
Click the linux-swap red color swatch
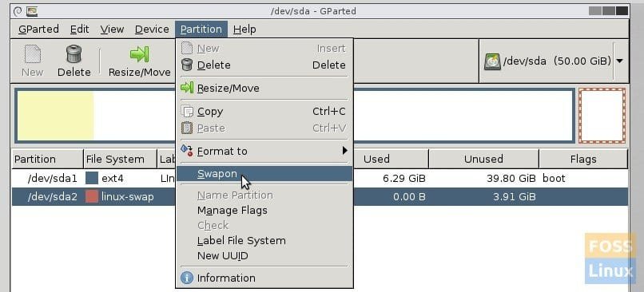[92, 197]
